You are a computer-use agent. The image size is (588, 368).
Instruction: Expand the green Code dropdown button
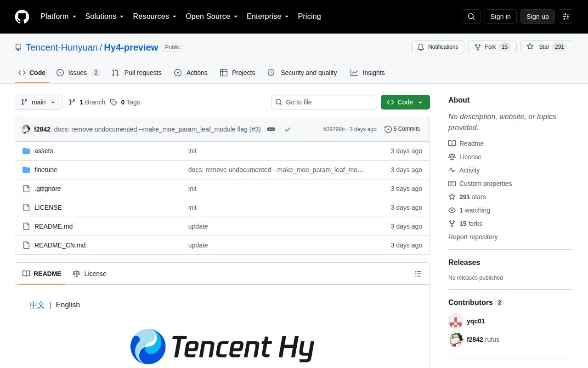pyautogui.click(x=405, y=102)
